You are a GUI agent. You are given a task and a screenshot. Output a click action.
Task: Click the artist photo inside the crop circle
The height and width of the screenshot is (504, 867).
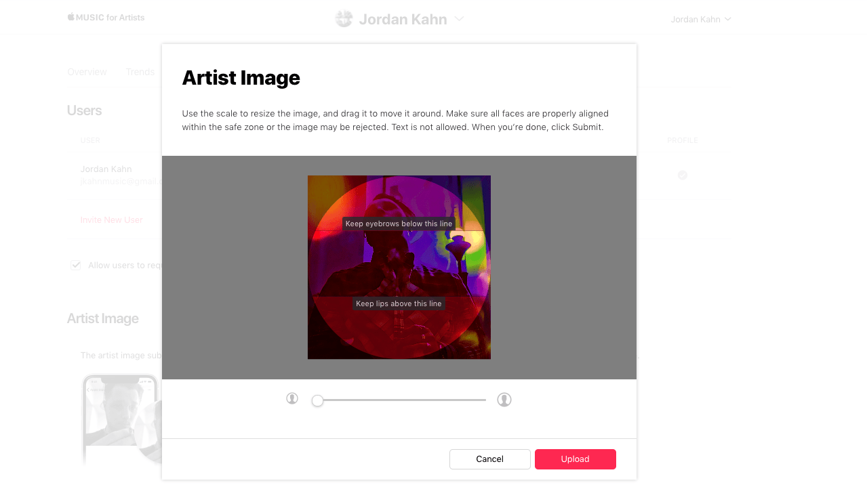pos(399,266)
